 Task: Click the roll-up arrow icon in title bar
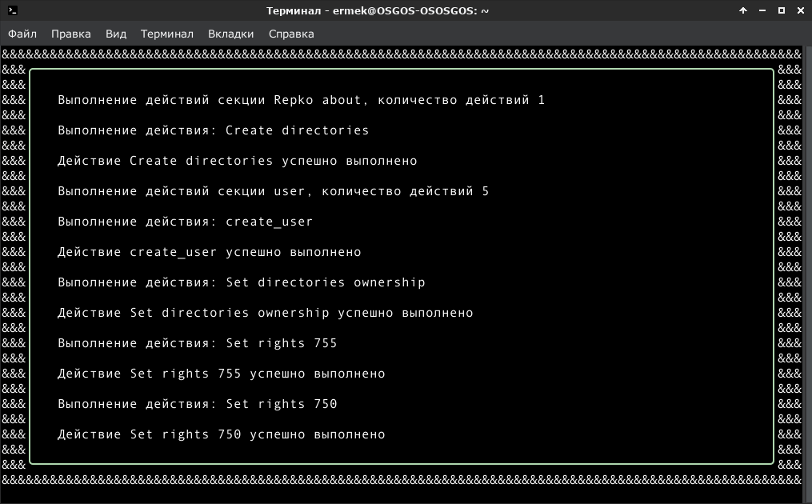point(743,10)
